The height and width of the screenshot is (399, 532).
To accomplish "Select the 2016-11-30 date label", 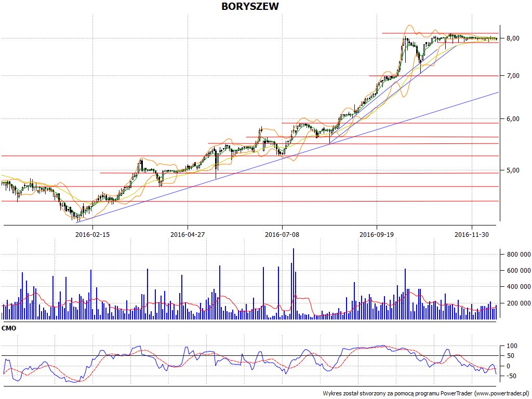I will point(472,234).
